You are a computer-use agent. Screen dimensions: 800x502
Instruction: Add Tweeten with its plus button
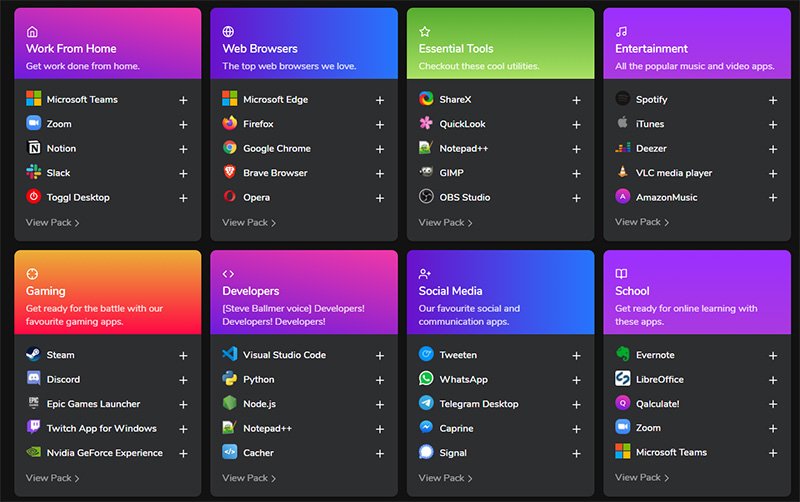point(576,356)
